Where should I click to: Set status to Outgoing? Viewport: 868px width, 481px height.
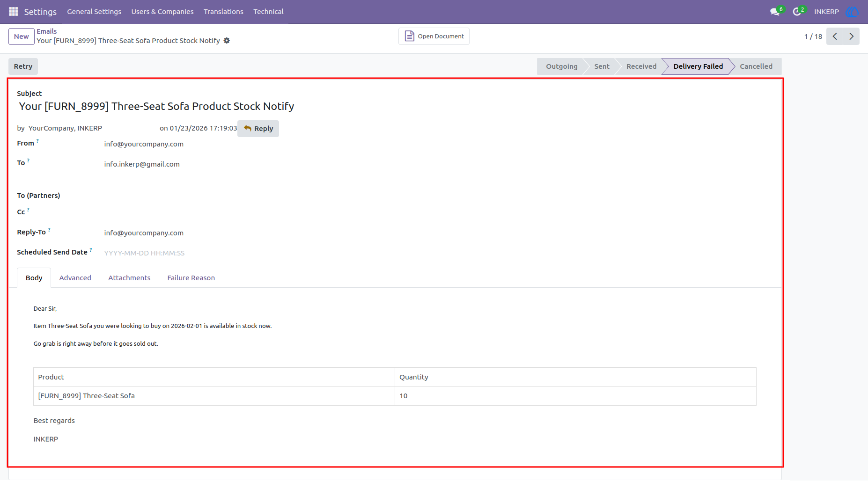point(561,66)
